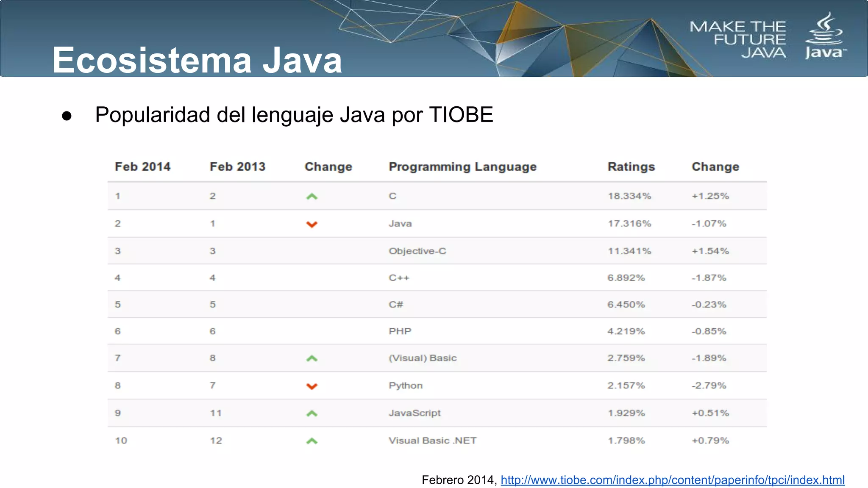
Task: Click the 'Ecosistema Java' slide title
Action: point(197,60)
